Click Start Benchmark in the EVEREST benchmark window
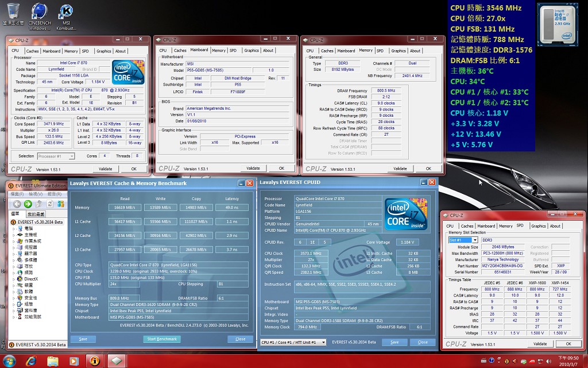 (x=161, y=339)
